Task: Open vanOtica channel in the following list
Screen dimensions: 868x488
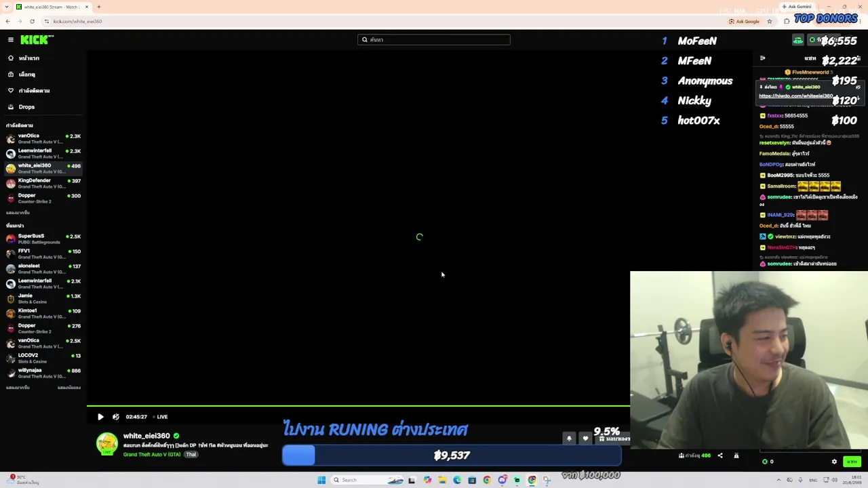Action: (43, 139)
